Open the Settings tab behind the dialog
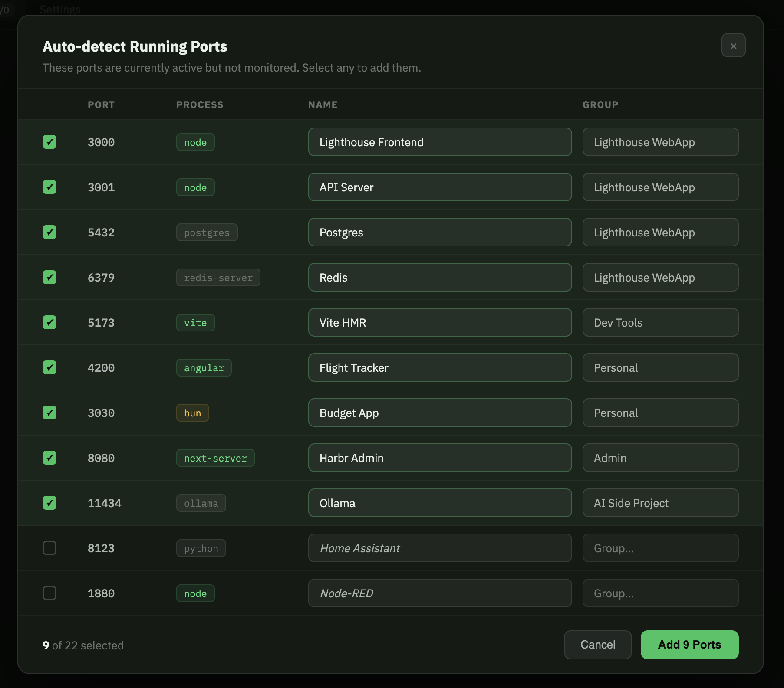This screenshot has height=688, width=784. pos(60,9)
